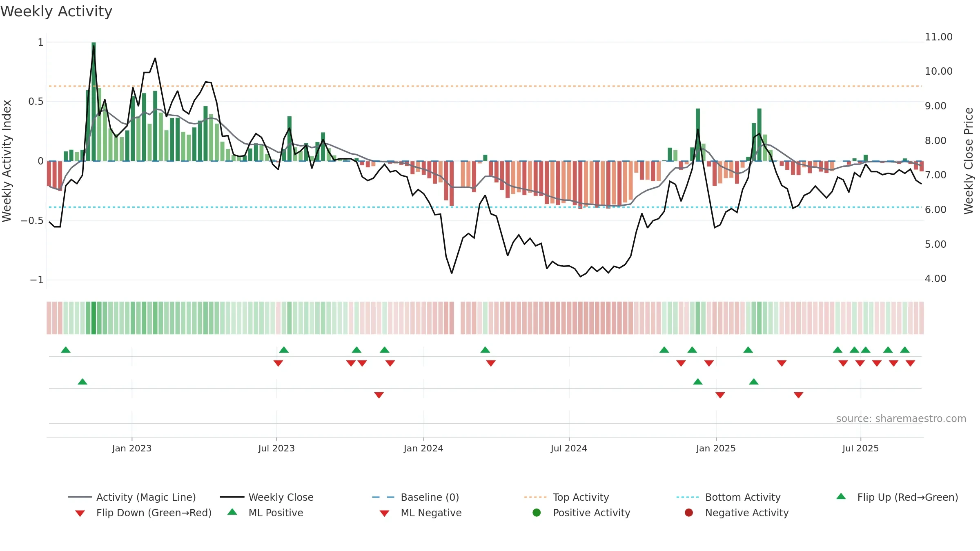Viewport: 980px width, 551px height.
Task: Toggle the Flip Up (Red→Green) legend entry
Action: pos(897,497)
